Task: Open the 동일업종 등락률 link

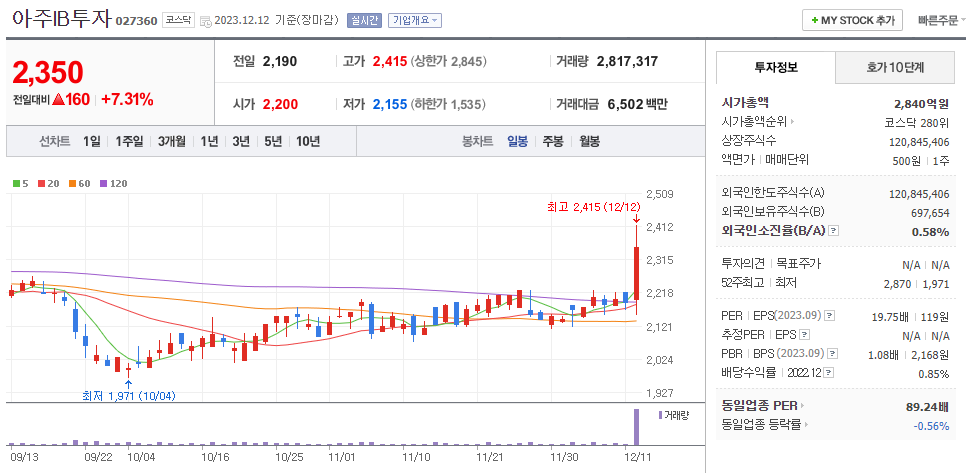Action: point(762,425)
